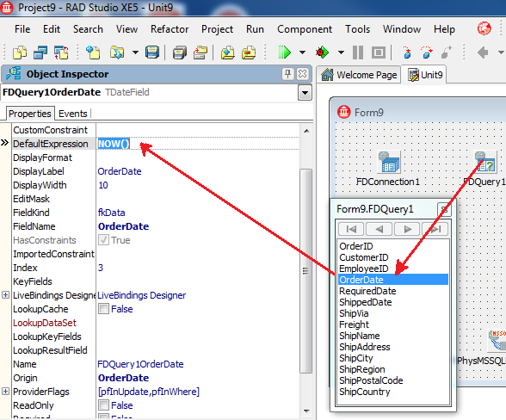Click the Name value FDQuery1OrderDate

[140, 364]
